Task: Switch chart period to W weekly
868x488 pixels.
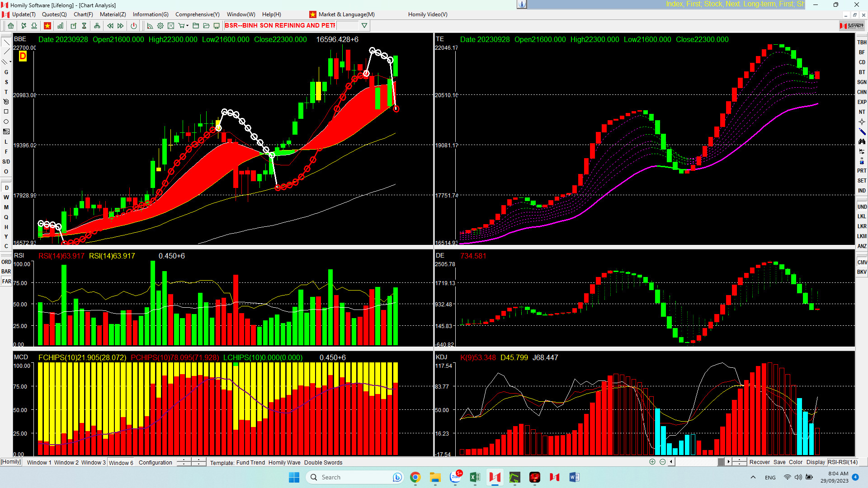Action: pos(6,197)
